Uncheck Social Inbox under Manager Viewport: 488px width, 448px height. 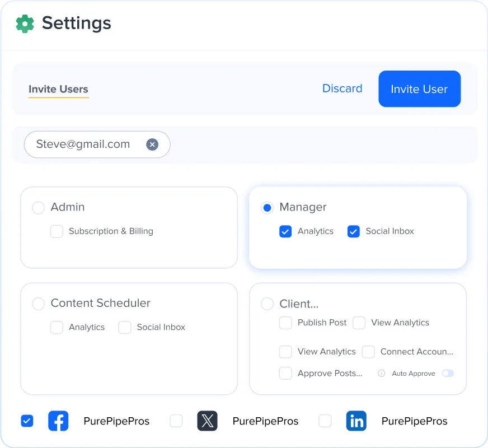point(354,231)
